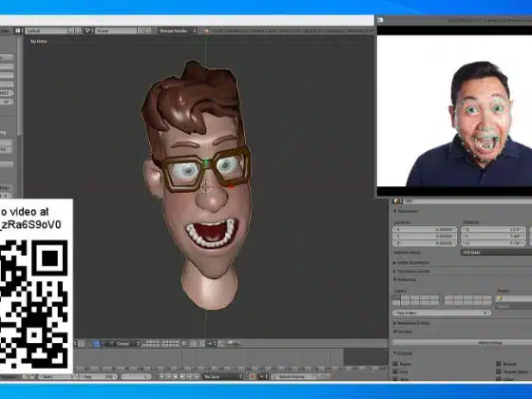Toggle the first layer block in viewport header
The image size is (532, 399).
(151, 343)
